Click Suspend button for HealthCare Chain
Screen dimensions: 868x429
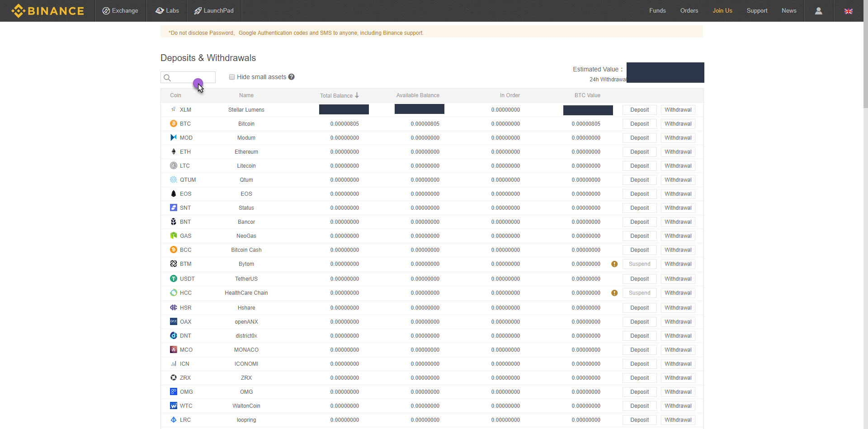point(639,293)
